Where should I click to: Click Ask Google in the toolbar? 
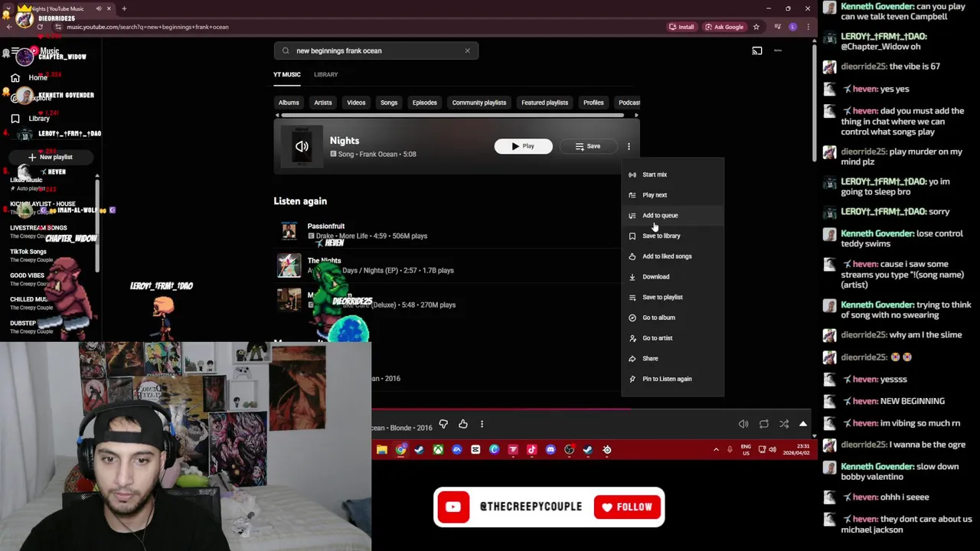(724, 27)
